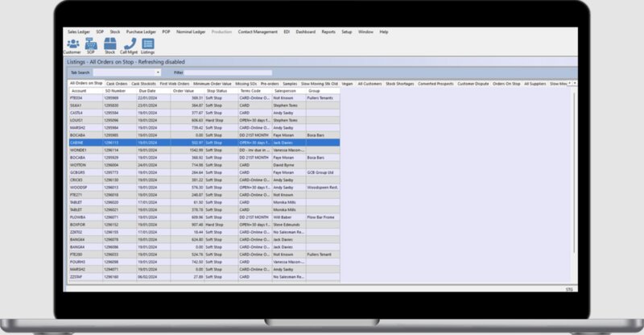Switch to the Stock Shortages tab
The width and height of the screenshot is (644, 335).
[399, 84]
